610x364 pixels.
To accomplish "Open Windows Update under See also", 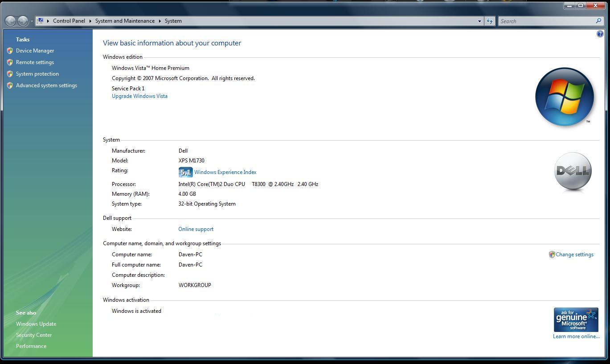I will [x=36, y=324].
